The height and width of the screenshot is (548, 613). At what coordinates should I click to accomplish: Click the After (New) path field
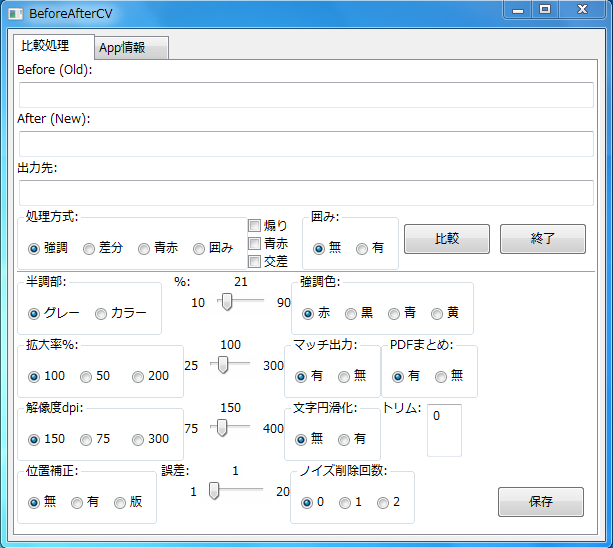(x=306, y=144)
